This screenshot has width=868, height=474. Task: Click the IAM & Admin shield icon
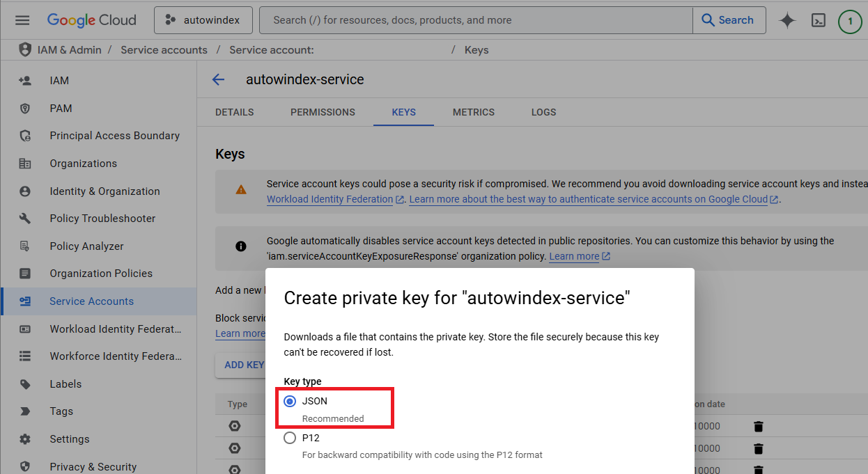pos(25,50)
